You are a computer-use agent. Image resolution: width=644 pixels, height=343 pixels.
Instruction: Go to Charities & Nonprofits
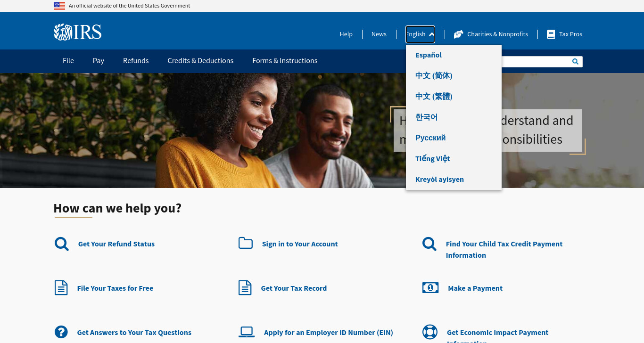point(497,34)
